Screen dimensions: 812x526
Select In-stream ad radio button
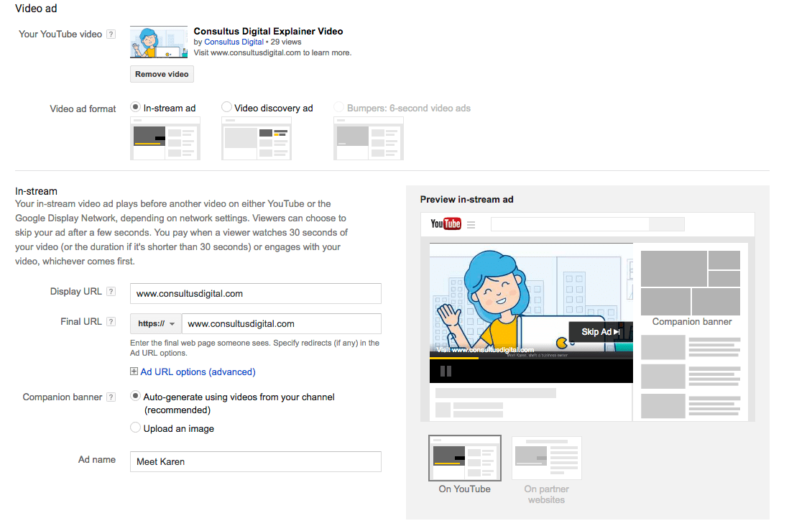pyautogui.click(x=135, y=107)
